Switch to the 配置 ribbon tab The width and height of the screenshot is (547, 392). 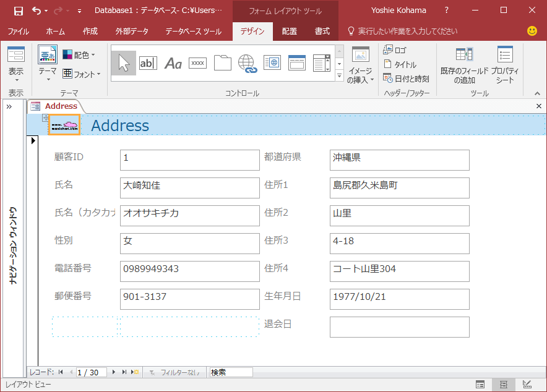coord(290,32)
